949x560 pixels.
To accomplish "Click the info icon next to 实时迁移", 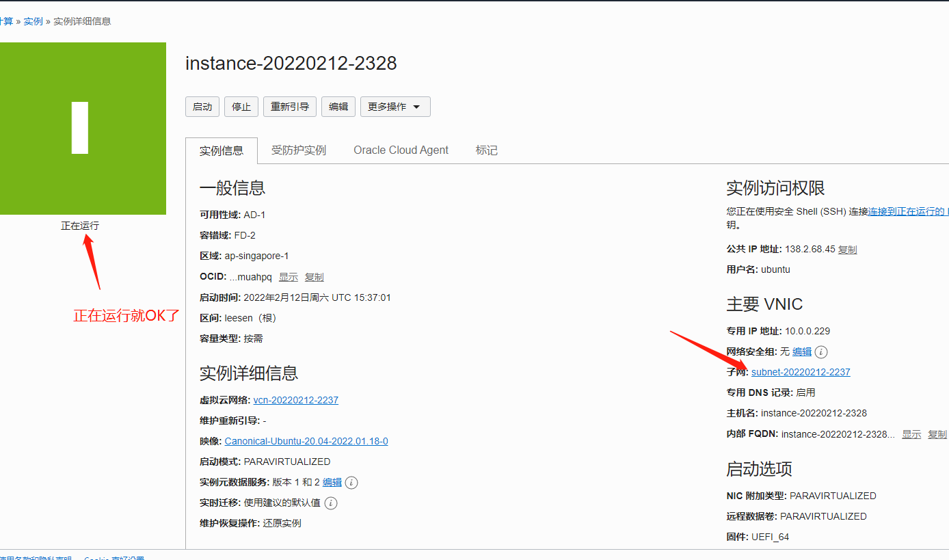I will coord(330,503).
